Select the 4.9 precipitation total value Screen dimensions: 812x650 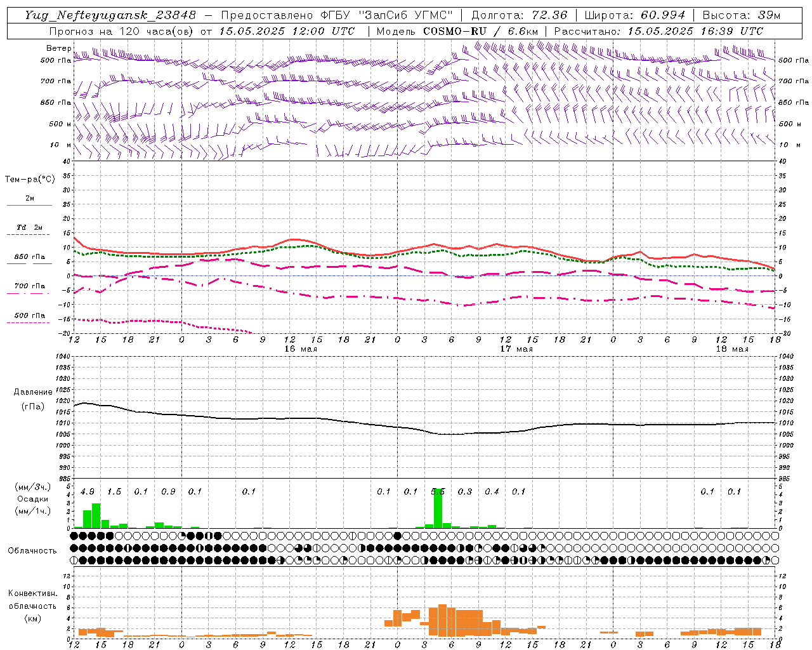(x=88, y=492)
